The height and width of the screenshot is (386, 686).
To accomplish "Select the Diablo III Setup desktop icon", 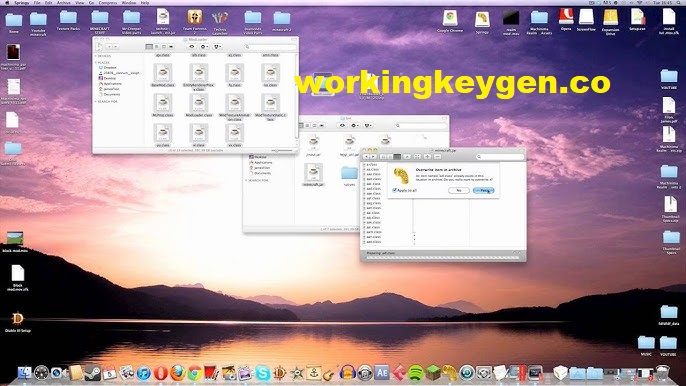I will coord(18,322).
